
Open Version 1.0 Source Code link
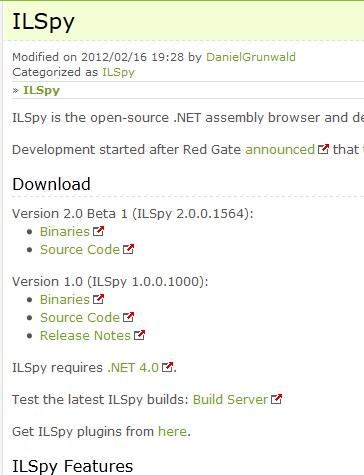[x=80, y=318]
